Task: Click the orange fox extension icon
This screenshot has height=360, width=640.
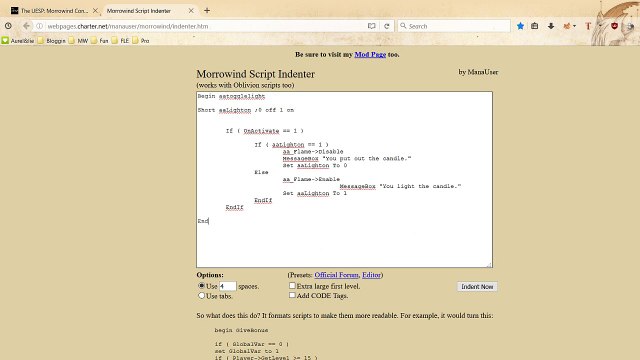Action: pos(567,26)
